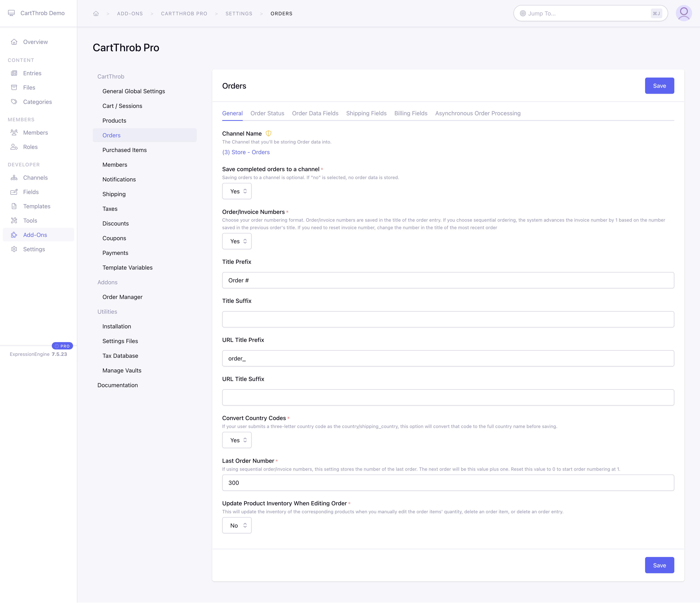Image resolution: width=700 pixels, height=603 pixels.
Task: Click the Fields pencil icon
Action: pyautogui.click(x=14, y=192)
